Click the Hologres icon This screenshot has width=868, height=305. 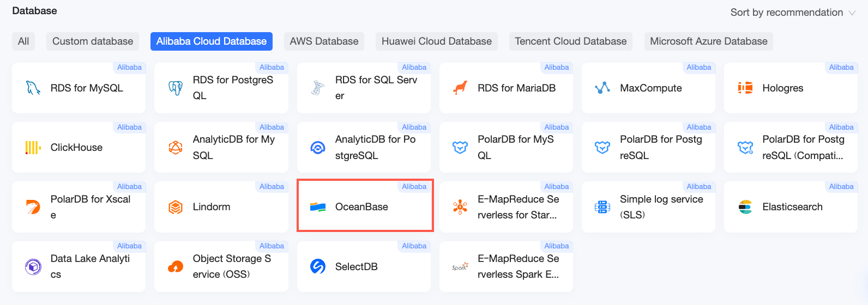pos(745,88)
